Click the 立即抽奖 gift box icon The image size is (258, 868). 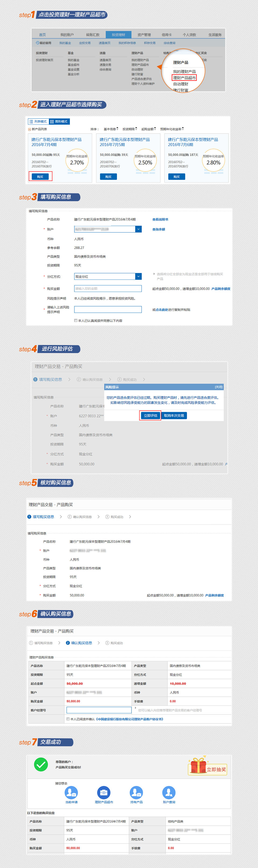tap(198, 766)
